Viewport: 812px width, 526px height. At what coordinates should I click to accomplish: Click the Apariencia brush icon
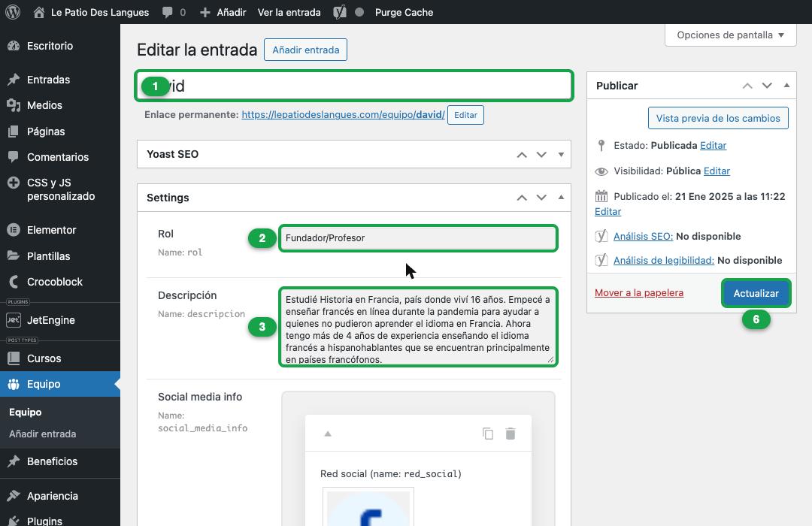pyautogui.click(x=14, y=495)
